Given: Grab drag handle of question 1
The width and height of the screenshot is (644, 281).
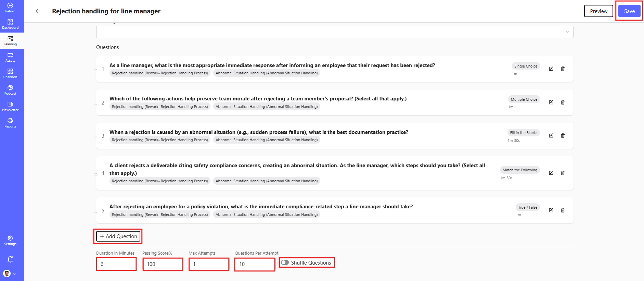Looking at the screenshot, I should [96, 70].
